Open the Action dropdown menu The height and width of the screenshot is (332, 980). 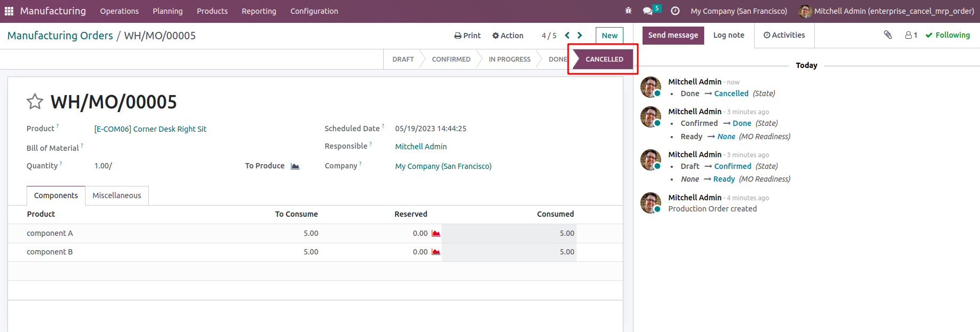(508, 36)
